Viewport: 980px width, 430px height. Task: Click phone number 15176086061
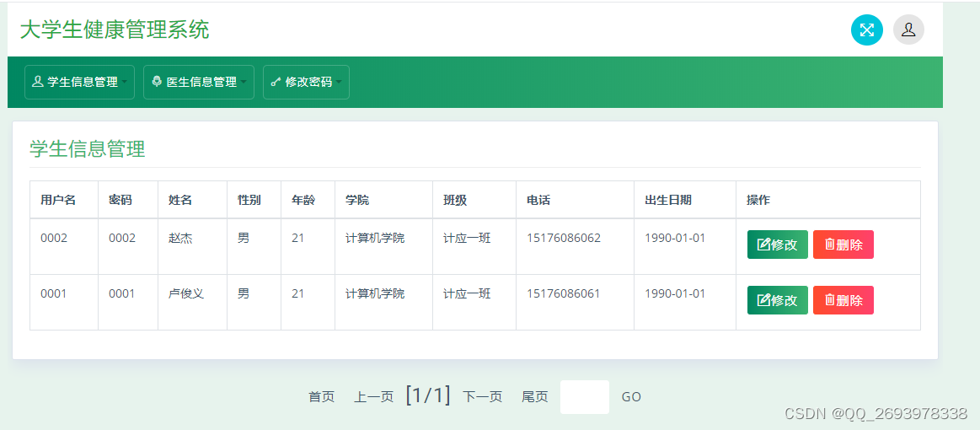coord(564,293)
